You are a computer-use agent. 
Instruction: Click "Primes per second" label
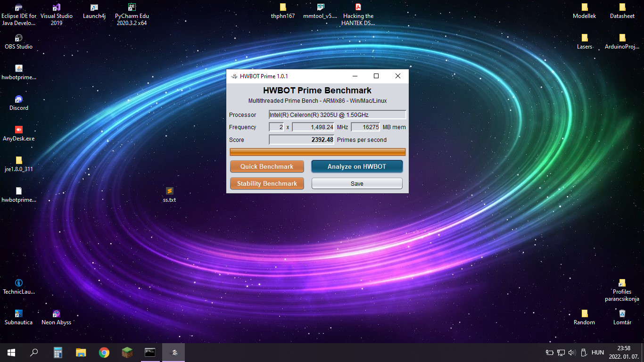[362, 140]
